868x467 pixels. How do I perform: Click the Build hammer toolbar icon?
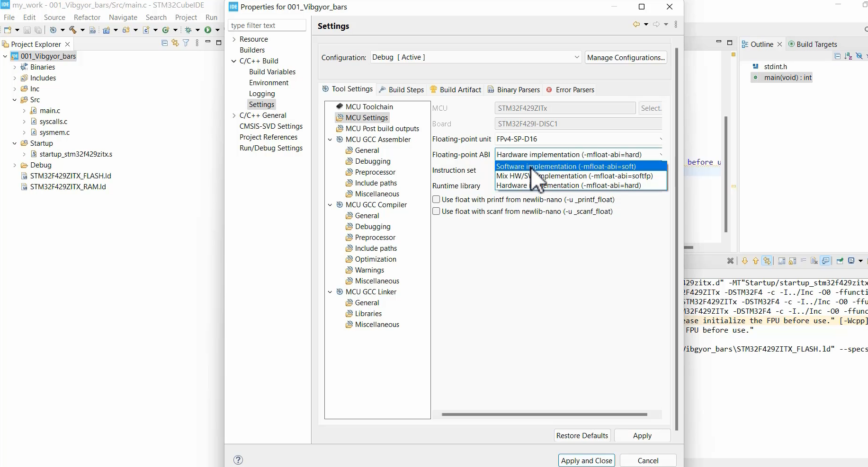[72, 30]
